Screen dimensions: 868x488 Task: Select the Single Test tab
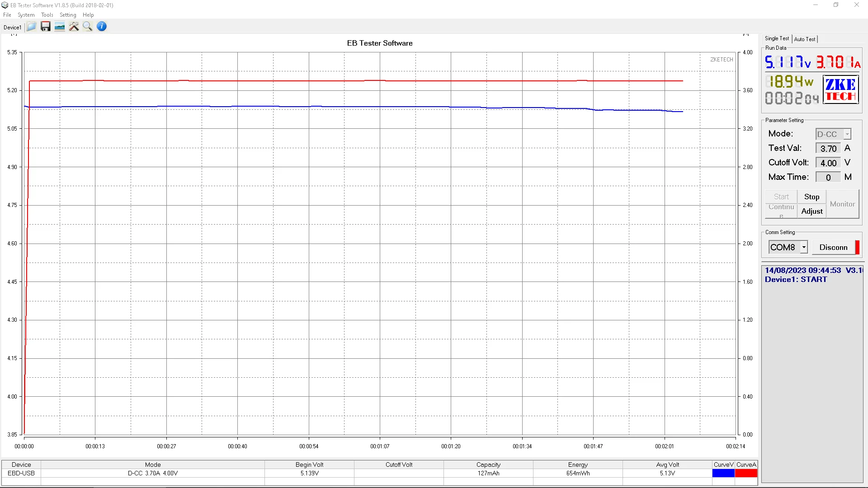click(777, 39)
